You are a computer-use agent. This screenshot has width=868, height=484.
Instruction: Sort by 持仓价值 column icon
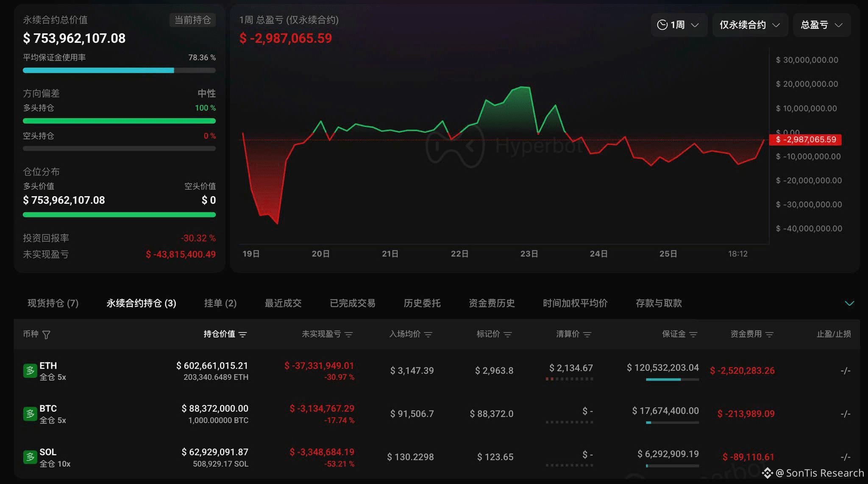pyautogui.click(x=243, y=335)
